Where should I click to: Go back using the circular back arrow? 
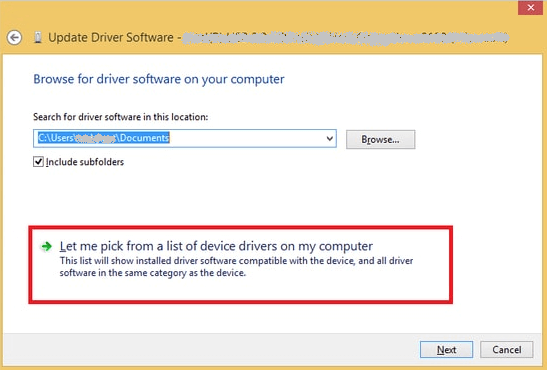(14, 37)
